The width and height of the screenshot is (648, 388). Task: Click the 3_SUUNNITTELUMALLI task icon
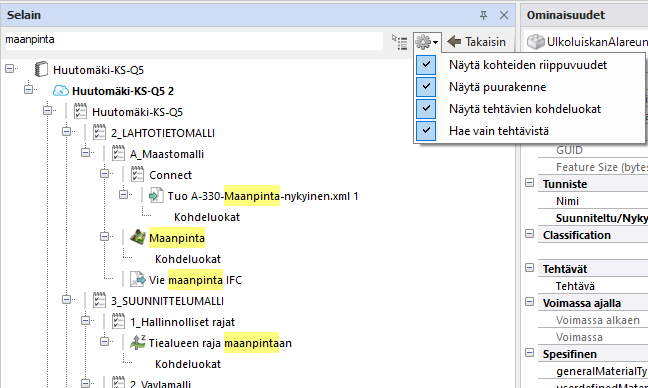[99, 300]
